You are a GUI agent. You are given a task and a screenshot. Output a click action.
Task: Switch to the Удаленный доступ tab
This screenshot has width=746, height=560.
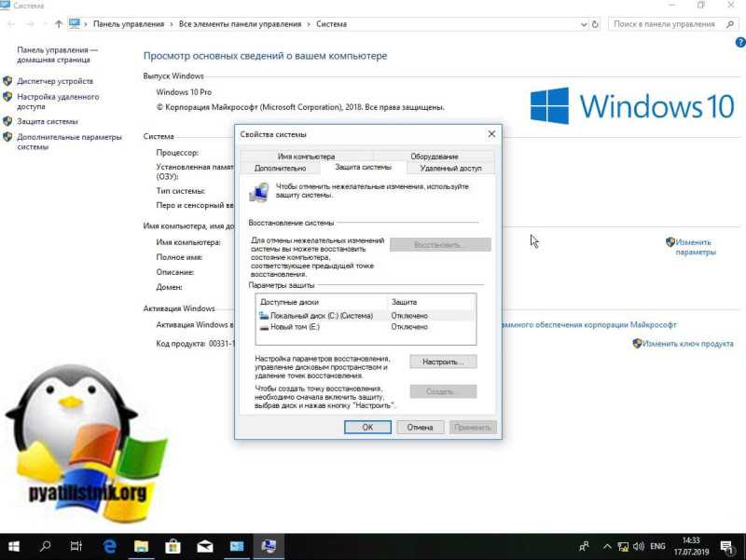450,169
